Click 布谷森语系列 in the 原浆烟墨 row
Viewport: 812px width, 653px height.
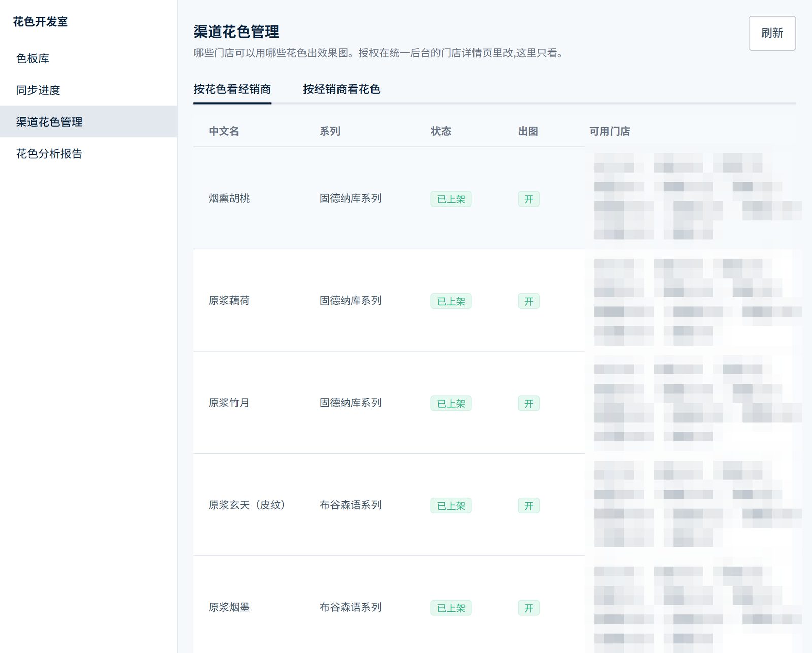[351, 607]
